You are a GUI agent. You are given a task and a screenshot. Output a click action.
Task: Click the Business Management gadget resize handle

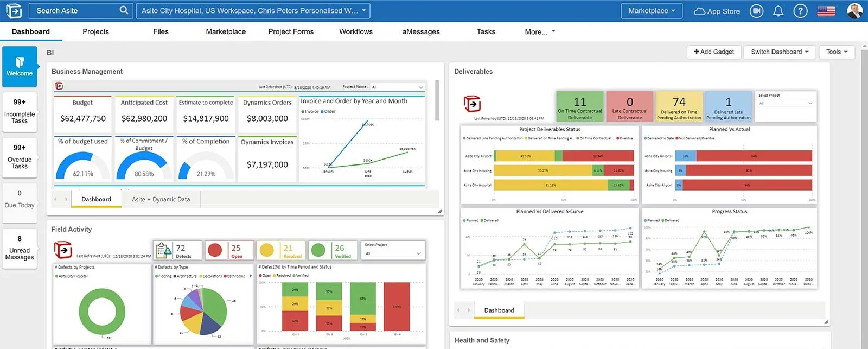pyautogui.click(x=439, y=211)
